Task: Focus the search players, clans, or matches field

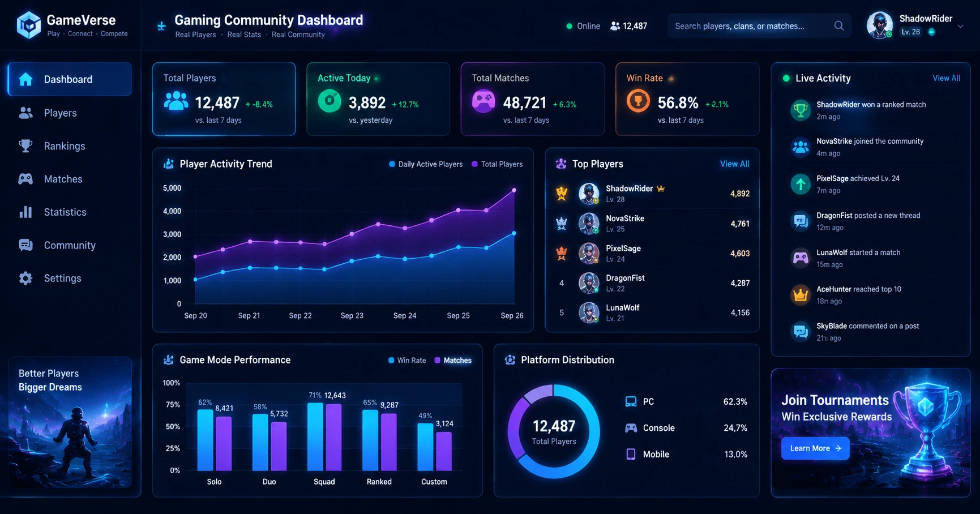Action: (759, 26)
